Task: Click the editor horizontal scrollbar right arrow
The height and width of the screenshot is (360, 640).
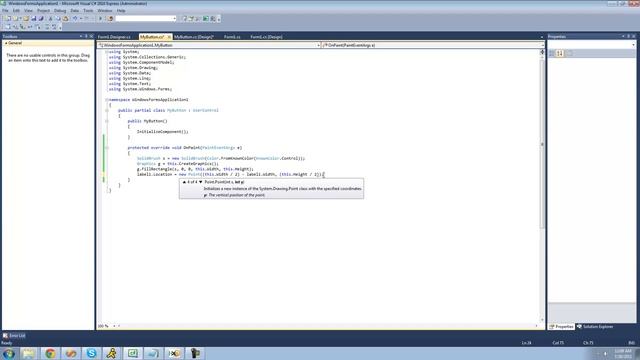Action: [536, 326]
